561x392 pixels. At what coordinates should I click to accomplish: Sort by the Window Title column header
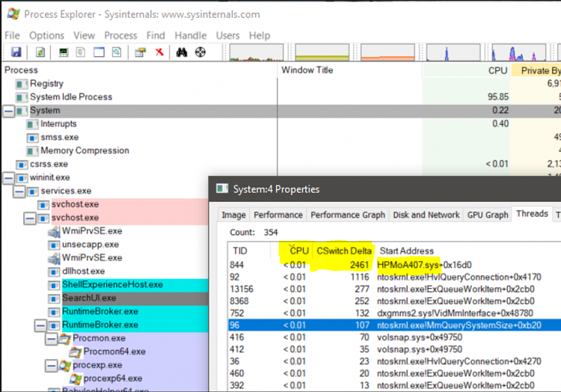click(x=350, y=70)
